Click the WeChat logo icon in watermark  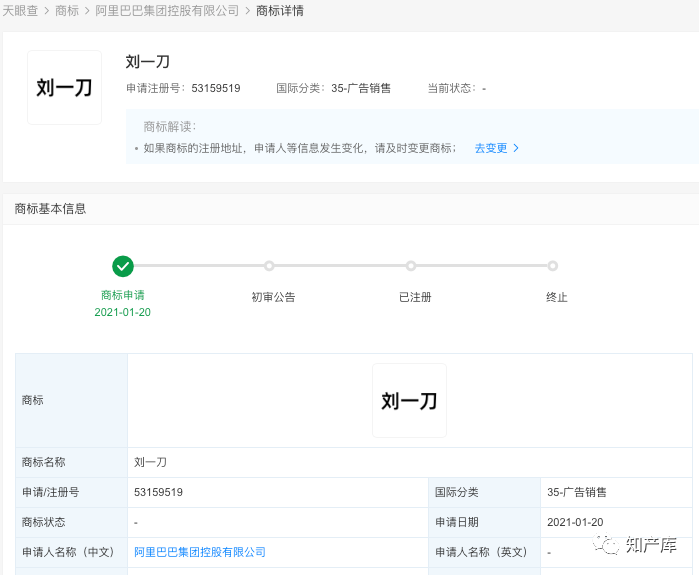[x=607, y=546]
